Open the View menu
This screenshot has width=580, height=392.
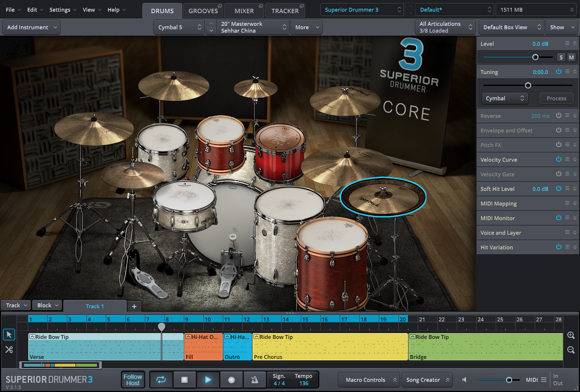(x=92, y=10)
